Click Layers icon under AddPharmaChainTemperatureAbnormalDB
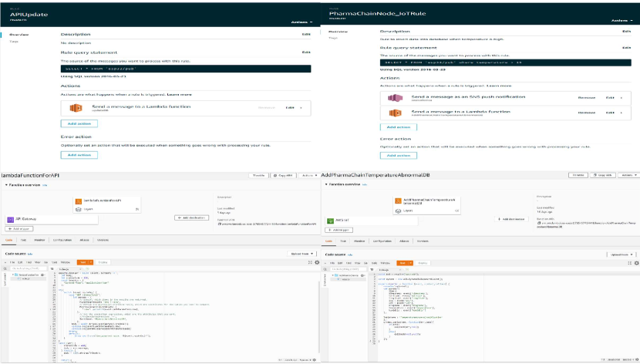Image resolution: width=640 pixels, height=364 pixels. click(x=398, y=211)
